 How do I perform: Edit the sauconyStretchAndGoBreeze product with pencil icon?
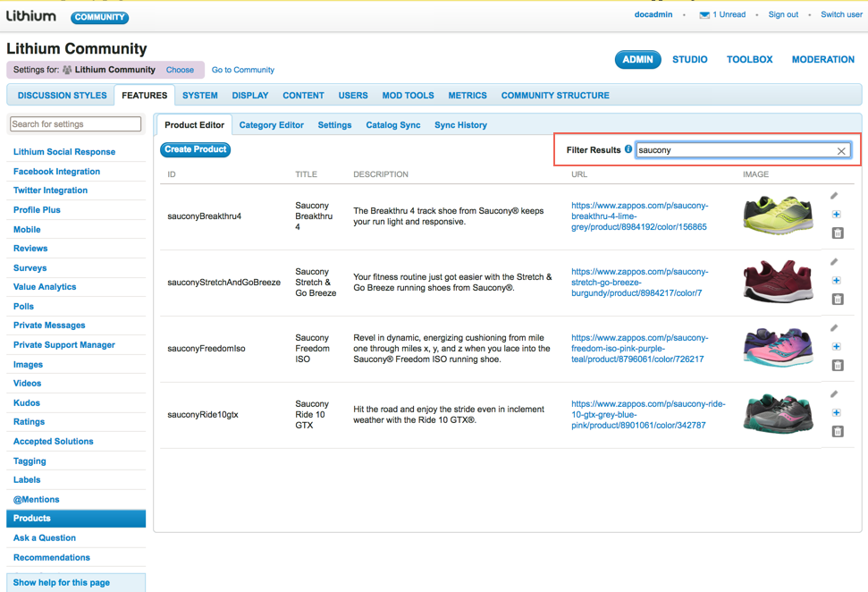pyautogui.click(x=834, y=261)
